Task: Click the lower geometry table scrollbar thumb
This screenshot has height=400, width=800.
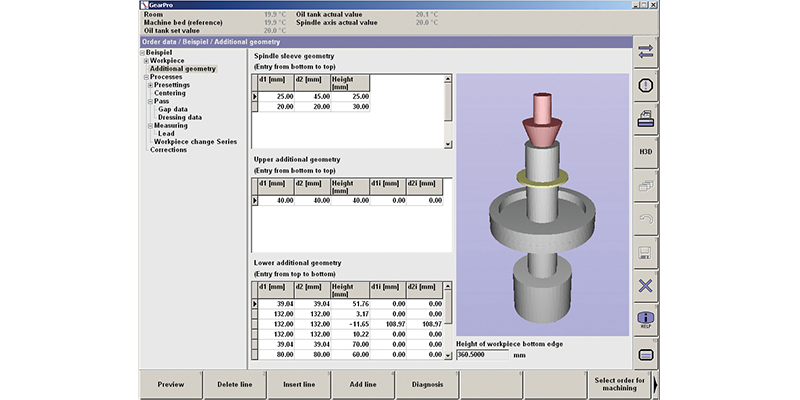Action: point(448,307)
